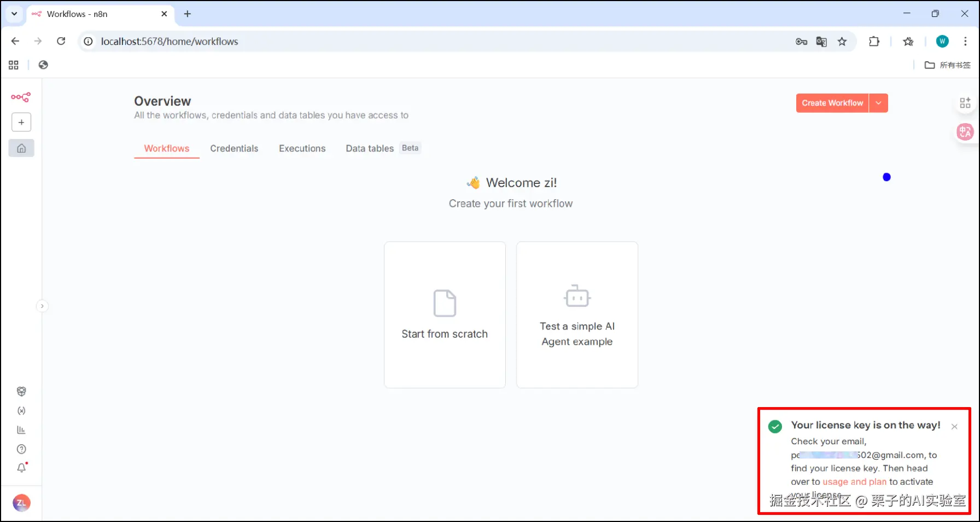Viewport: 980px width, 522px height.
Task: Restore down the Chrome window
Action: point(935,14)
